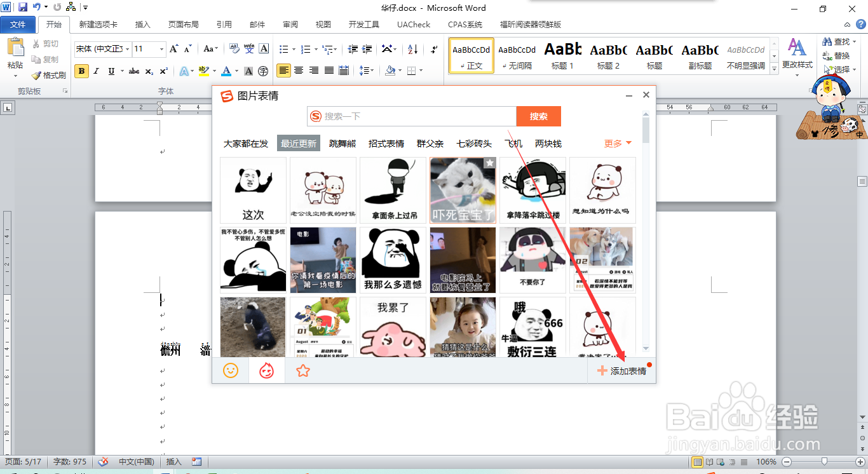This screenshot has height=474, width=868.
Task: Open the line spacing dropdown
Action: click(x=366, y=71)
